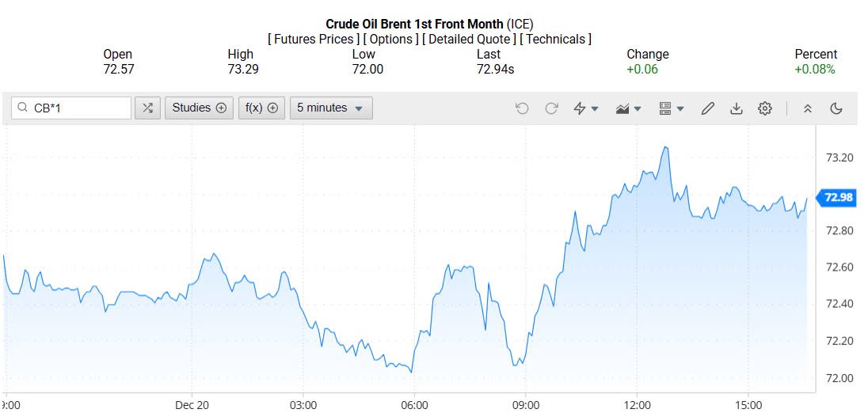This screenshot has width=868, height=413.
Task: Expand the 5 minutes interval dropdown
Action: tap(330, 108)
